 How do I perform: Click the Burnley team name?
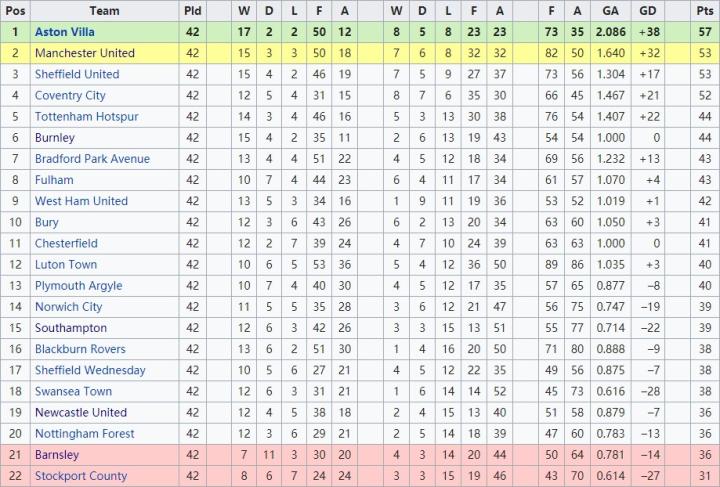pos(55,138)
